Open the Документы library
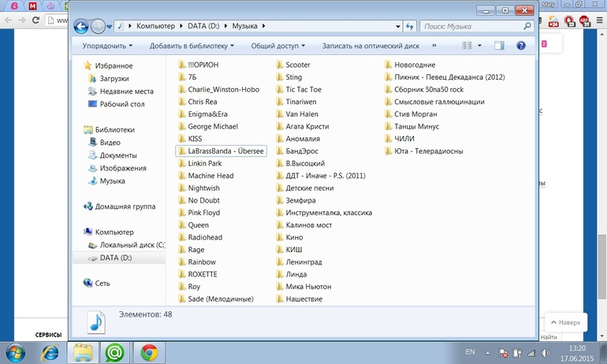Image resolution: width=607 pixels, height=364 pixels. tap(118, 155)
